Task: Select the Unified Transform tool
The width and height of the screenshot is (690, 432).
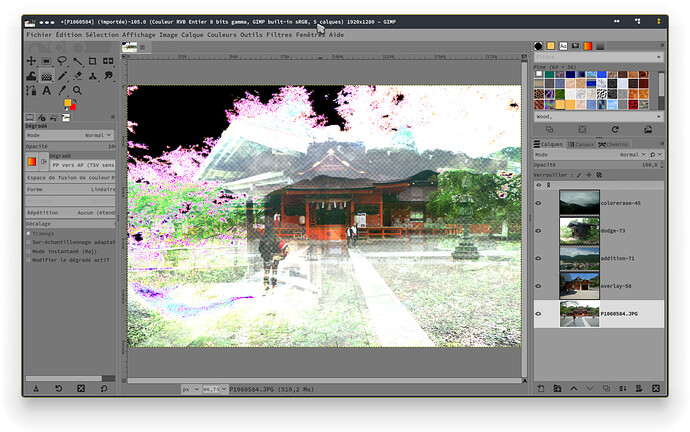Action: click(108, 61)
